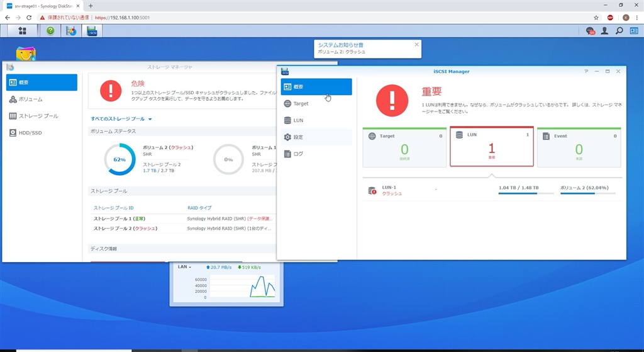The height and width of the screenshot is (352, 644).
Task: Click the ボリューム 2 (クラッシュ) label
Action: pos(168,147)
